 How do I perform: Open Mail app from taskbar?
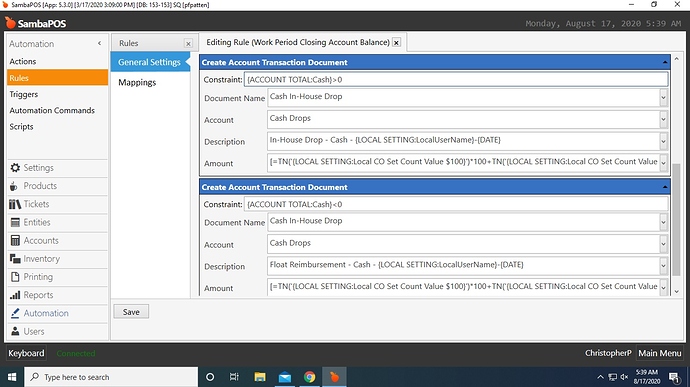click(x=285, y=377)
